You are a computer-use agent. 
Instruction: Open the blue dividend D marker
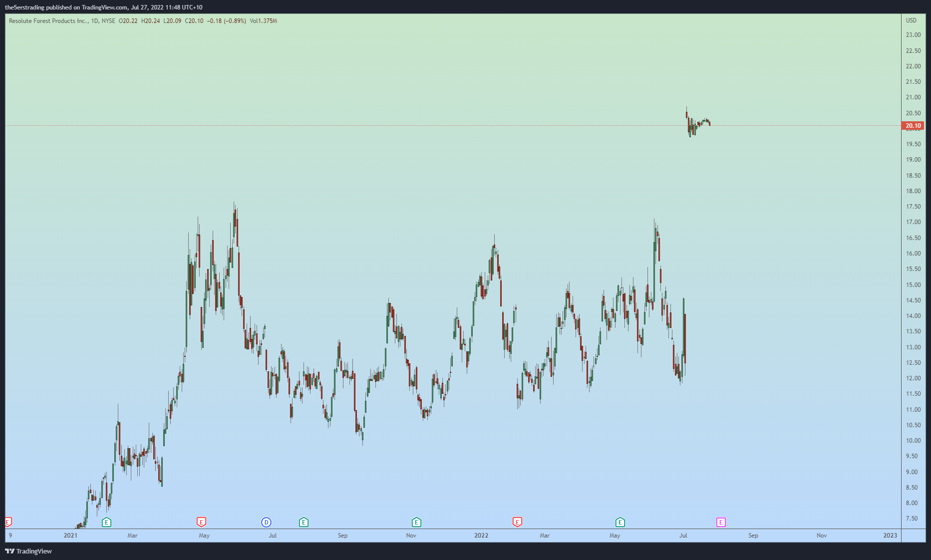pyautogui.click(x=266, y=522)
